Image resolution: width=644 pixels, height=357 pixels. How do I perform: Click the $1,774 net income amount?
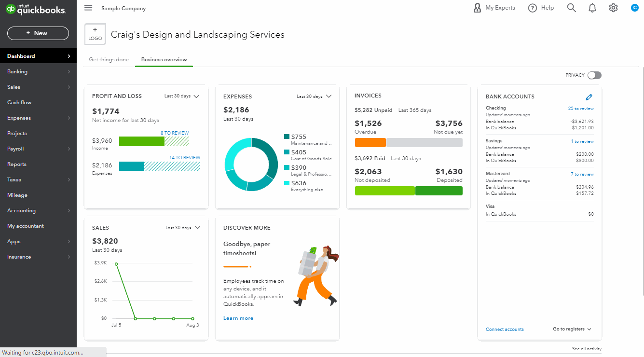(x=106, y=111)
